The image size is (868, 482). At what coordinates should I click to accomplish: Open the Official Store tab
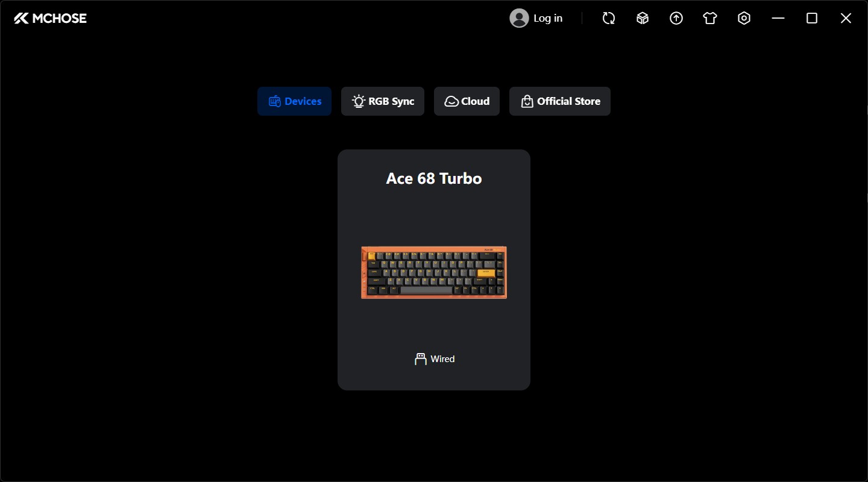click(x=560, y=101)
